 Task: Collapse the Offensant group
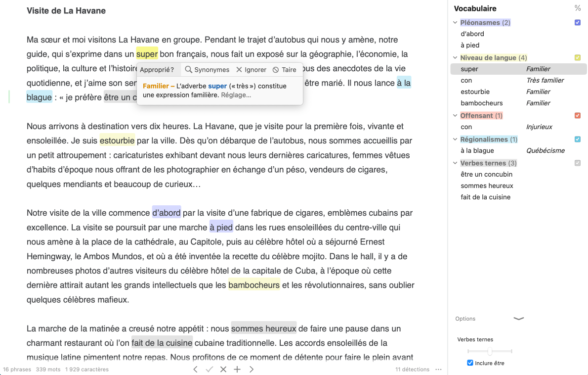tap(455, 115)
